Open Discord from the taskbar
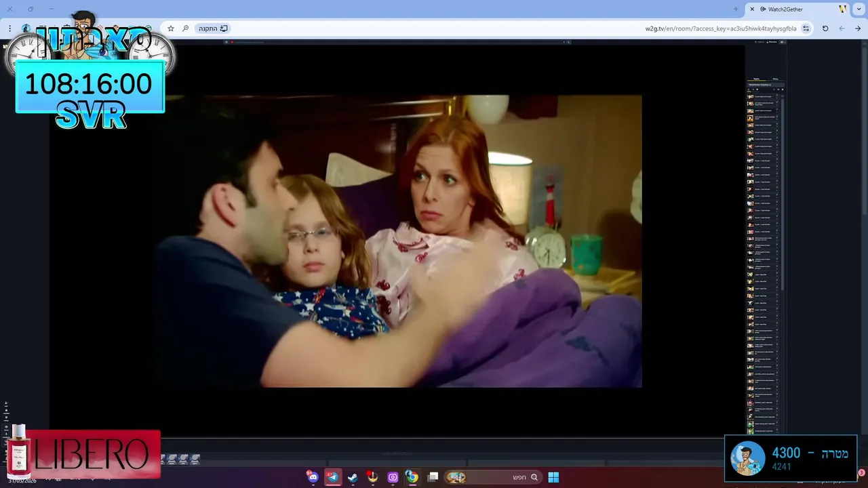This screenshot has width=868, height=488. 313,477
